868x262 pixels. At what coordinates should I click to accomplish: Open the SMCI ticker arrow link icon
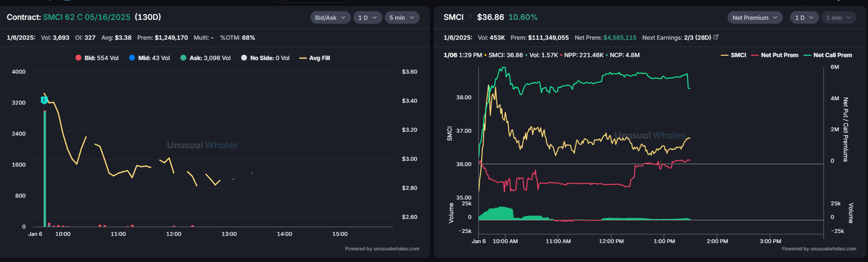click(x=469, y=17)
